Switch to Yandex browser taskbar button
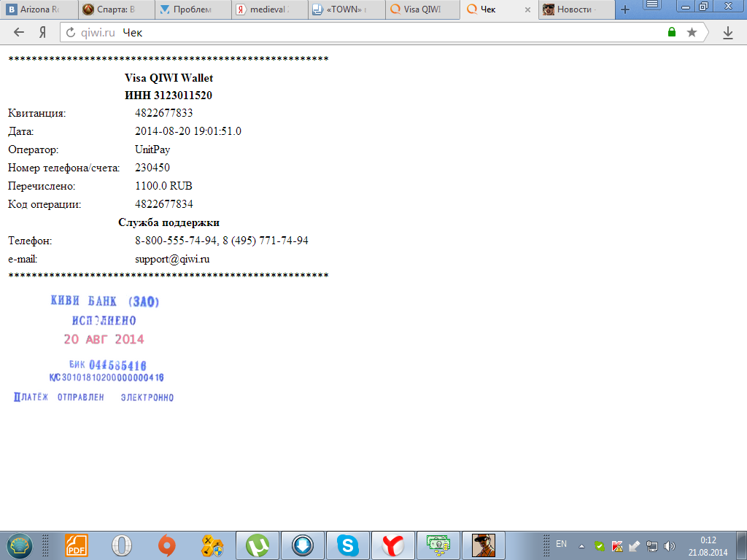 tap(393, 545)
